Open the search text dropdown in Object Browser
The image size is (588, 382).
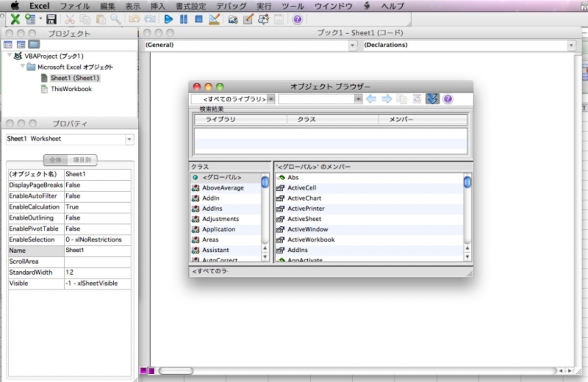tap(358, 99)
